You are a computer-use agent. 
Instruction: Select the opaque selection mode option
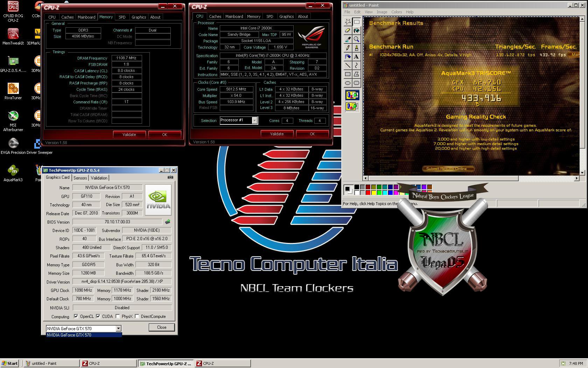352,95
